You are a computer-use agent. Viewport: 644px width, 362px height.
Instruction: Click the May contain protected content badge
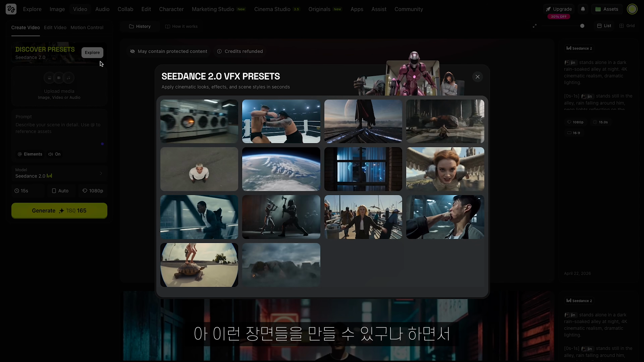coord(169,51)
